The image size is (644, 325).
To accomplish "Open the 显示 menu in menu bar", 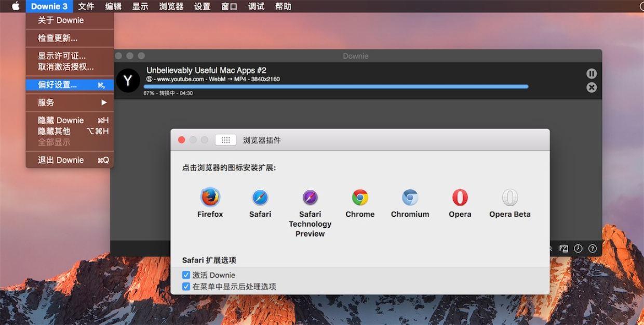I will (x=140, y=6).
